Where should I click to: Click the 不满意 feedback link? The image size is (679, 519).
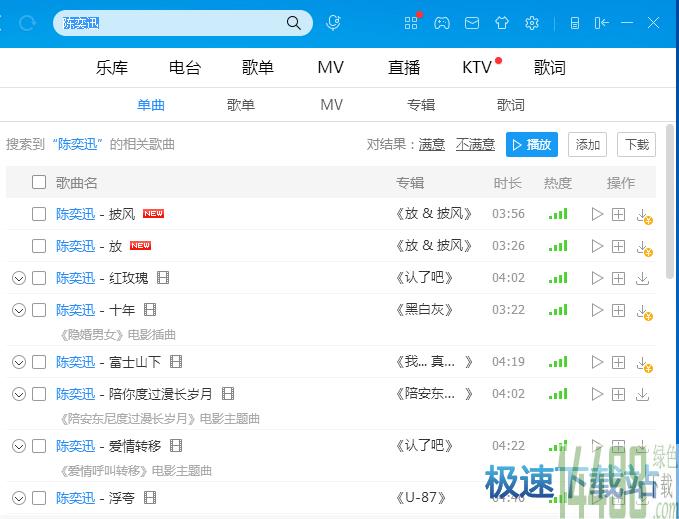[x=475, y=144]
